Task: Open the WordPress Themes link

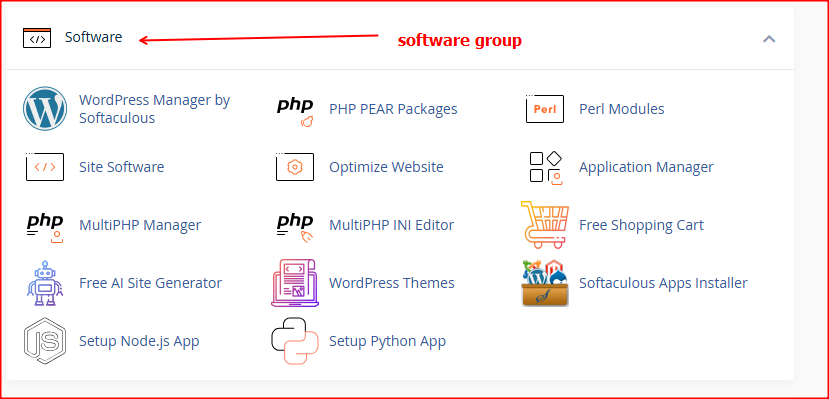Action: click(392, 283)
